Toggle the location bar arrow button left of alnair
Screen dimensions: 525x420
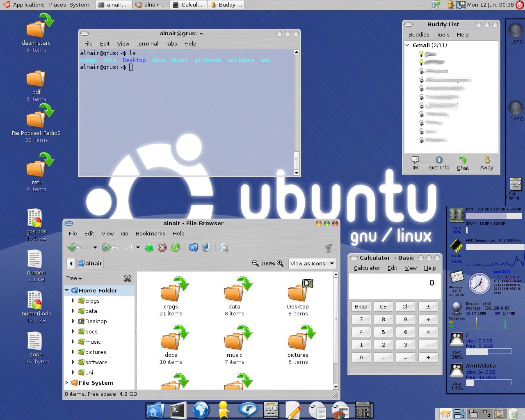click(71, 263)
